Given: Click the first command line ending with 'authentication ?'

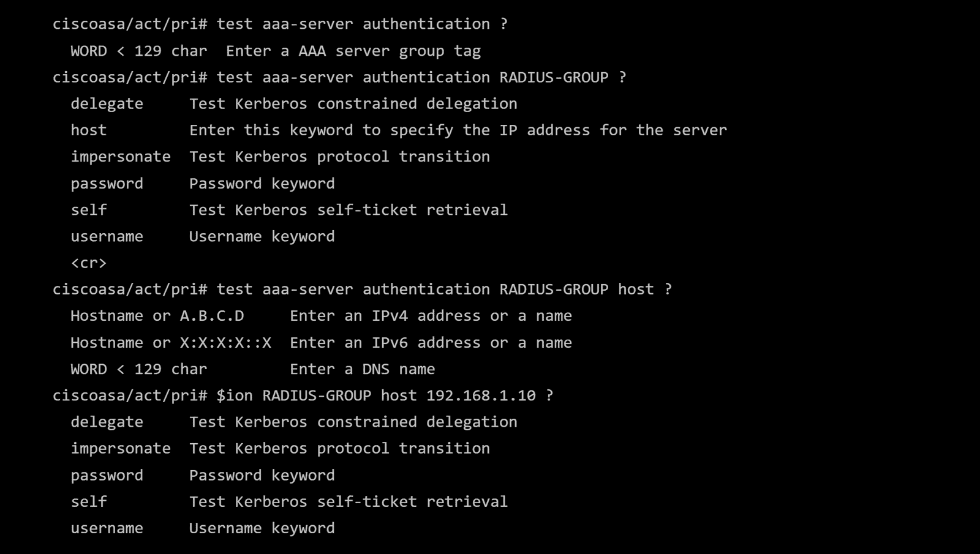Looking at the screenshot, I should pos(280,24).
